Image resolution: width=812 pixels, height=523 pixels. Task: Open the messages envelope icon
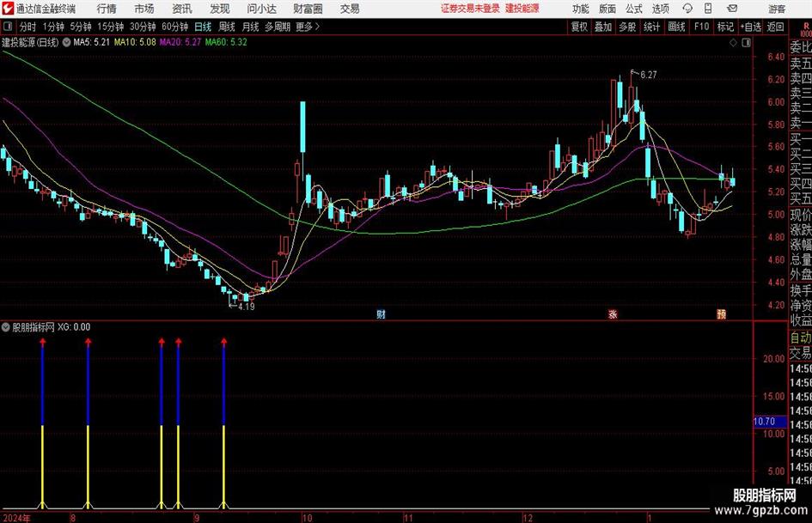[732, 9]
